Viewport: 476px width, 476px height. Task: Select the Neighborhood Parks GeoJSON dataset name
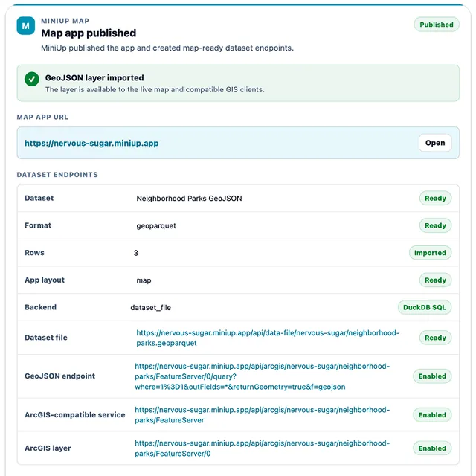point(189,199)
